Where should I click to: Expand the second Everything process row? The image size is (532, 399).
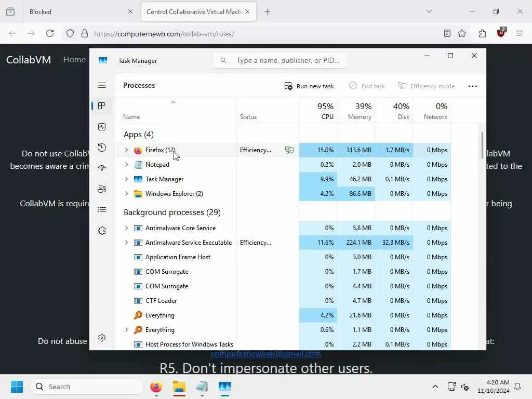pos(127,330)
